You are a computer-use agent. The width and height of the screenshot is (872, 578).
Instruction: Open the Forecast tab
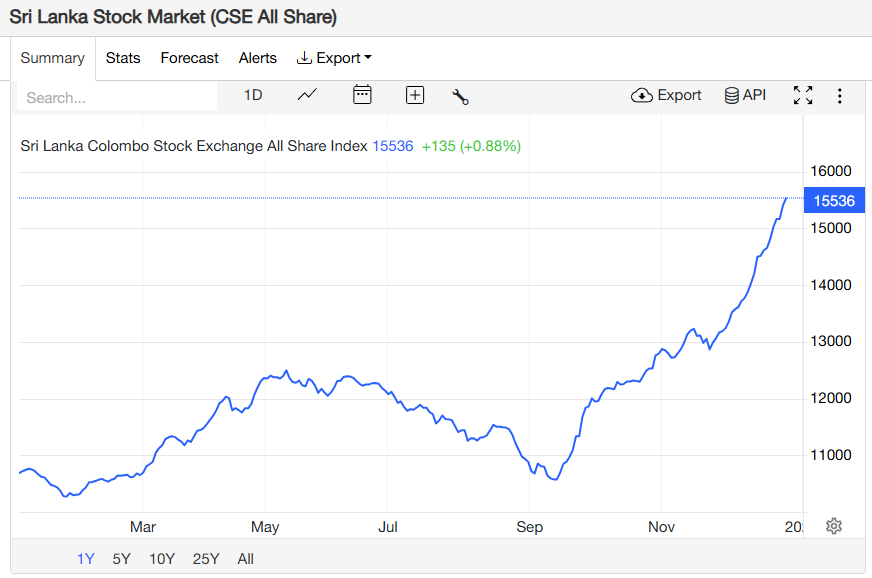(x=189, y=58)
